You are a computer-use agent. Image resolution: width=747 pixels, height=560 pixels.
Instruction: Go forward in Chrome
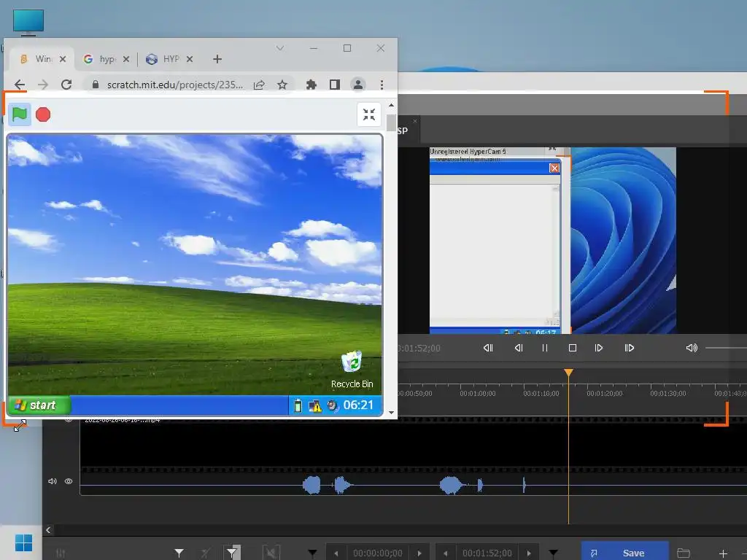point(43,85)
